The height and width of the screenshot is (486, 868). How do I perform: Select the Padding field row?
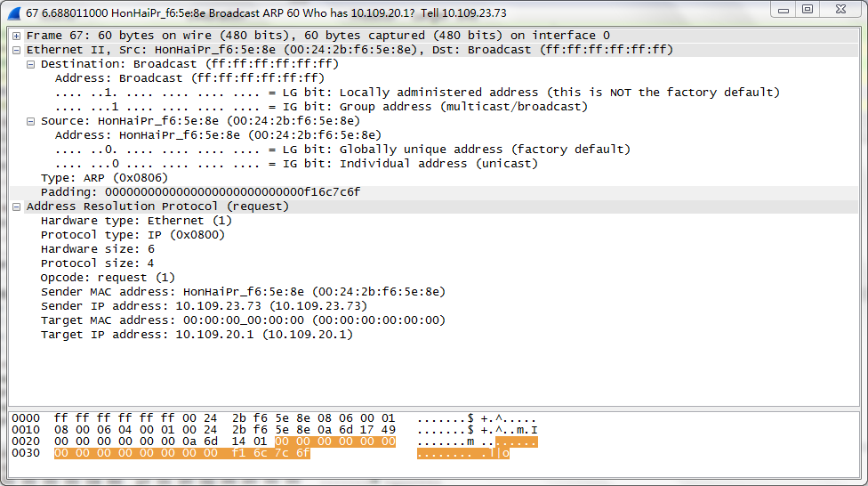click(200, 192)
